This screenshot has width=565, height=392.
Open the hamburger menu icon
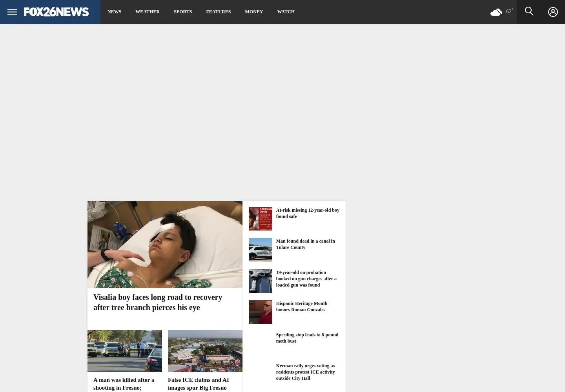pyautogui.click(x=12, y=12)
